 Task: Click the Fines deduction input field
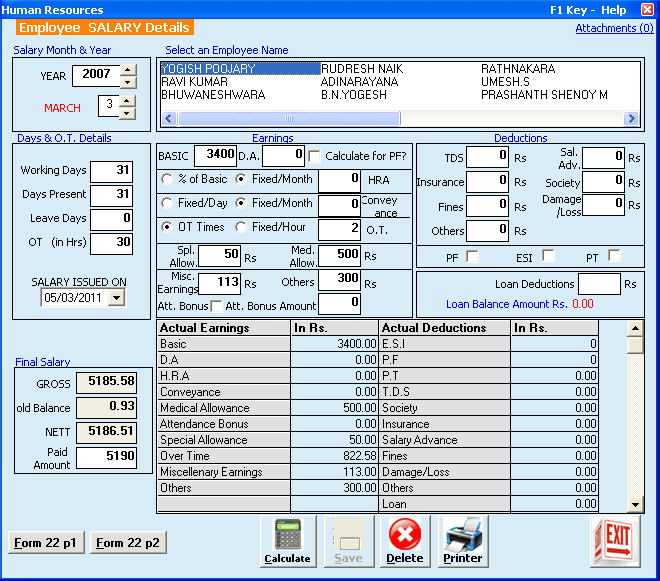[487, 206]
